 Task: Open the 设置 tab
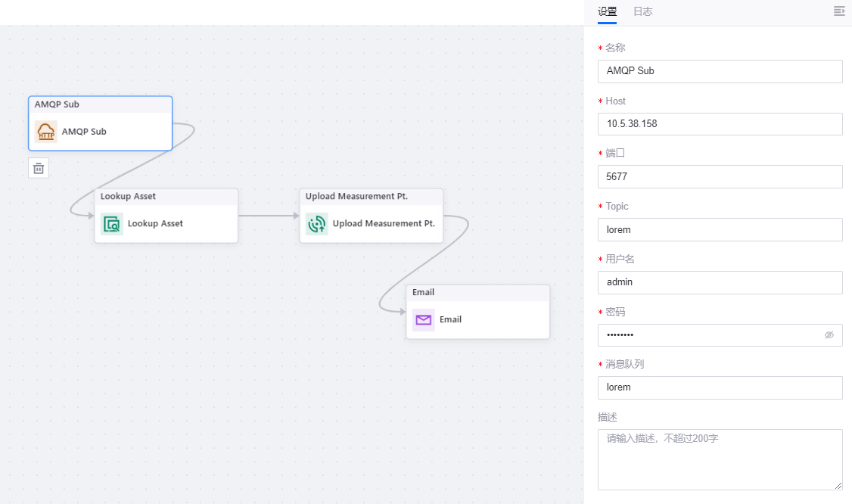point(607,11)
